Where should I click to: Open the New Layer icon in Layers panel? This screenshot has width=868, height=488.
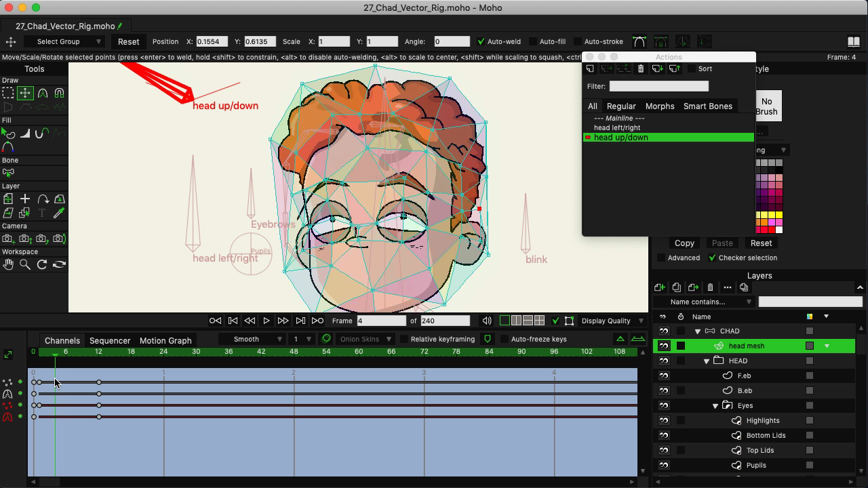pos(659,287)
